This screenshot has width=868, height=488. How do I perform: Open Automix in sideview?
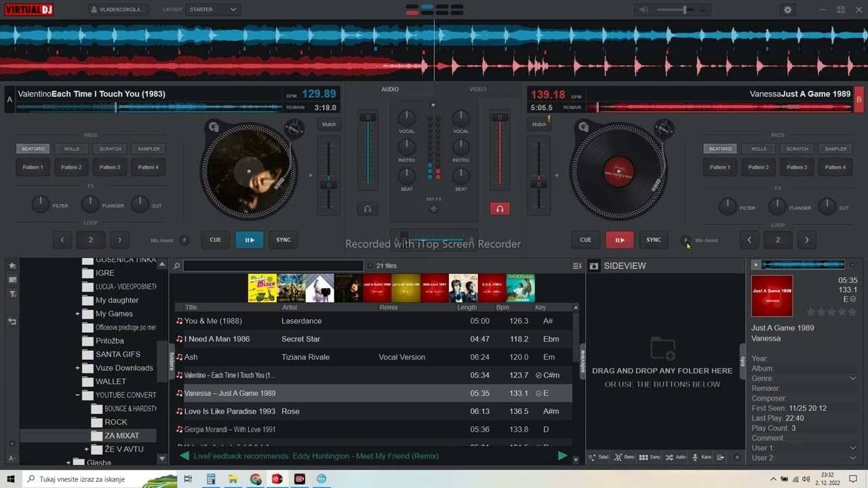click(x=675, y=457)
